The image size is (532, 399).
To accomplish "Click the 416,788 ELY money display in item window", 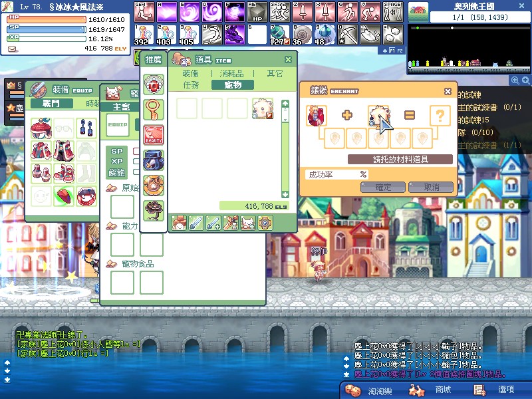I will [x=254, y=206].
